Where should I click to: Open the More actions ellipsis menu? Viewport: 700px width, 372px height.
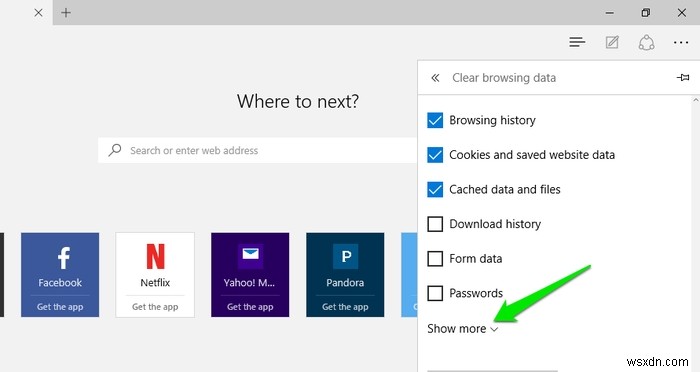(x=680, y=43)
